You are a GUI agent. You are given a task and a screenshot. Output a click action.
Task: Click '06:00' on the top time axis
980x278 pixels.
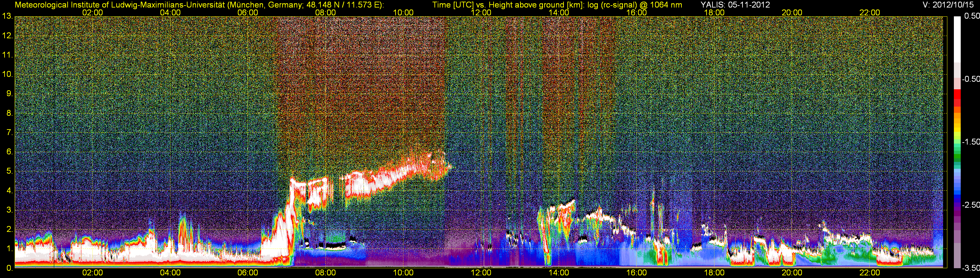click(x=248, y=12)
